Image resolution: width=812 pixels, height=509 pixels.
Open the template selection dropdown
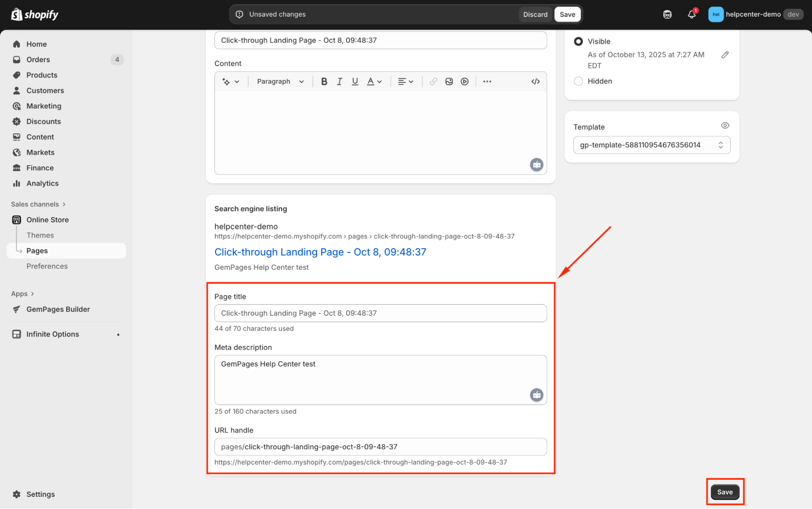click(651, 145)
